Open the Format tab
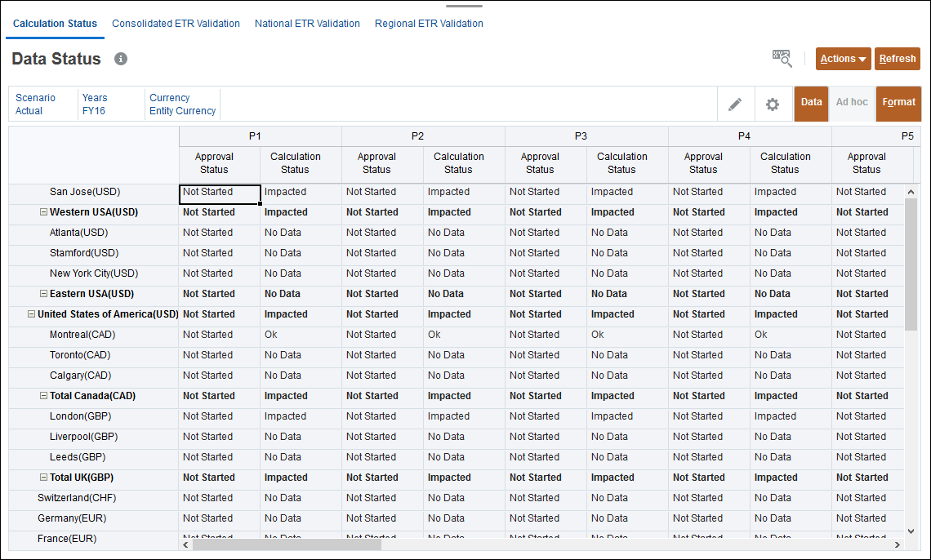The width and height of the screenshot is (931, 560). pos(898,103)
